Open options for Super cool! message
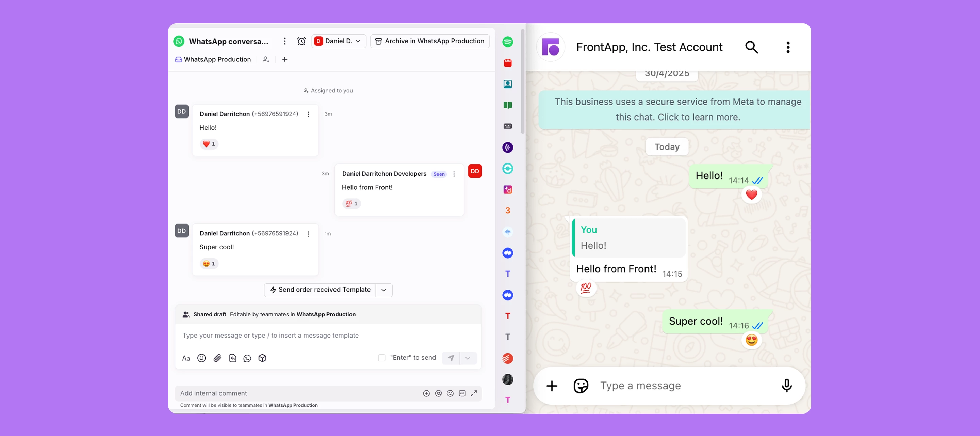 click(309, 234)
